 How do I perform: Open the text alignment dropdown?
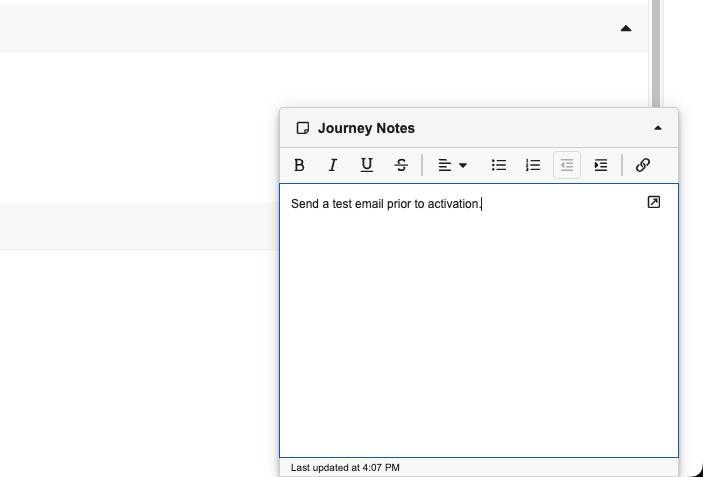(x=452, y=166)
